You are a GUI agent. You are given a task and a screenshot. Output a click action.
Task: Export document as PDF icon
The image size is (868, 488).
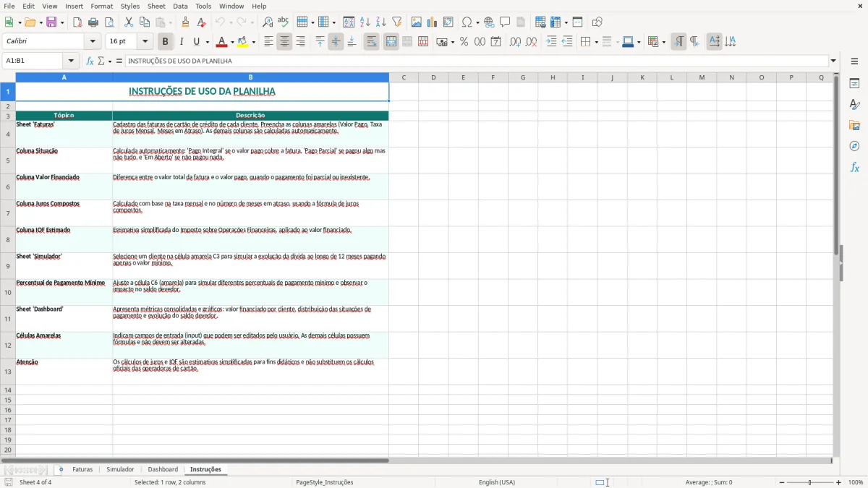77,22
